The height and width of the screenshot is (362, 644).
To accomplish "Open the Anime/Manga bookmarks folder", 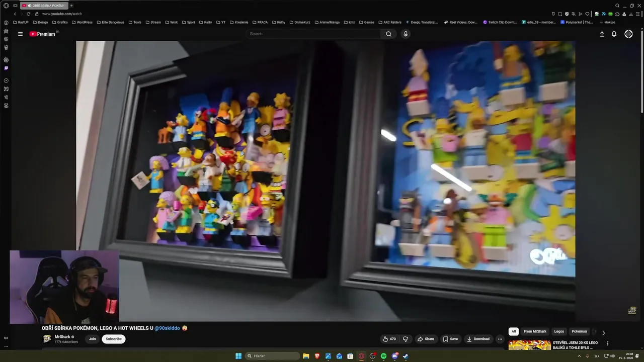I will (x=327, y=22).
